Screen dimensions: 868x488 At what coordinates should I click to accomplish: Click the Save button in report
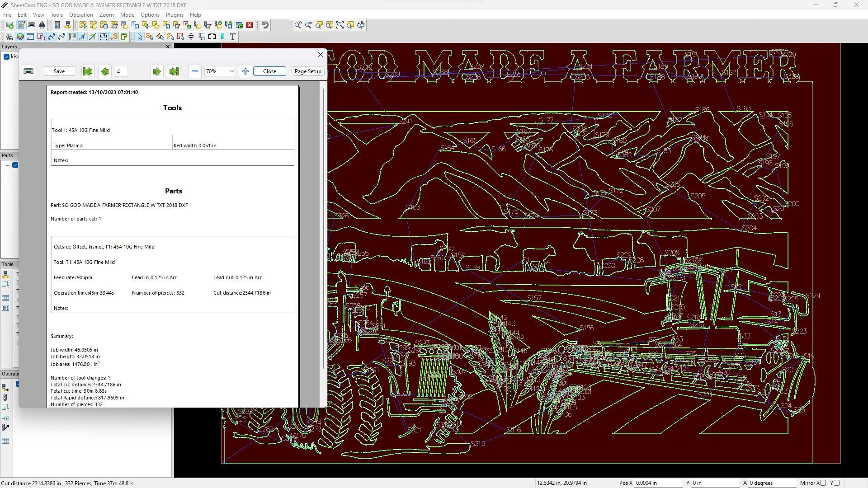(59, 71)
